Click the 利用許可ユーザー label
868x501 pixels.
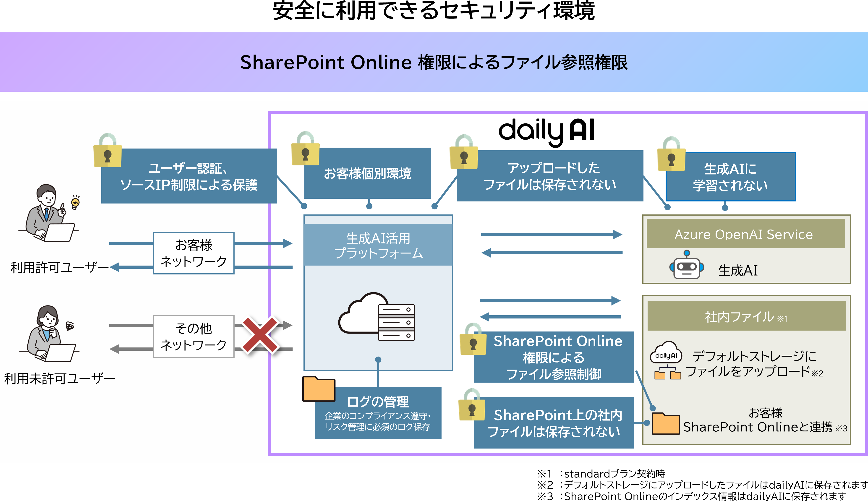coord(60,267)
